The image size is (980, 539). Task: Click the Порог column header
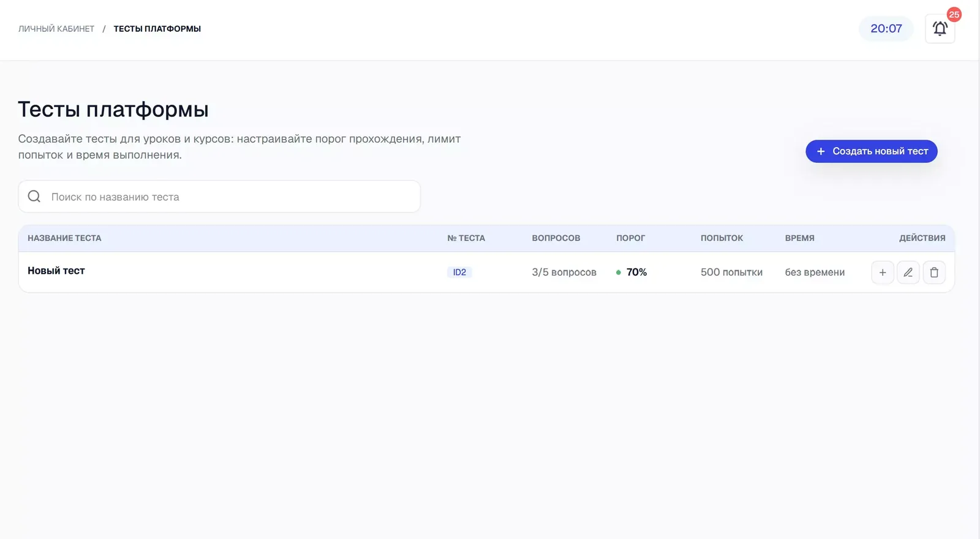coord(630,238)
